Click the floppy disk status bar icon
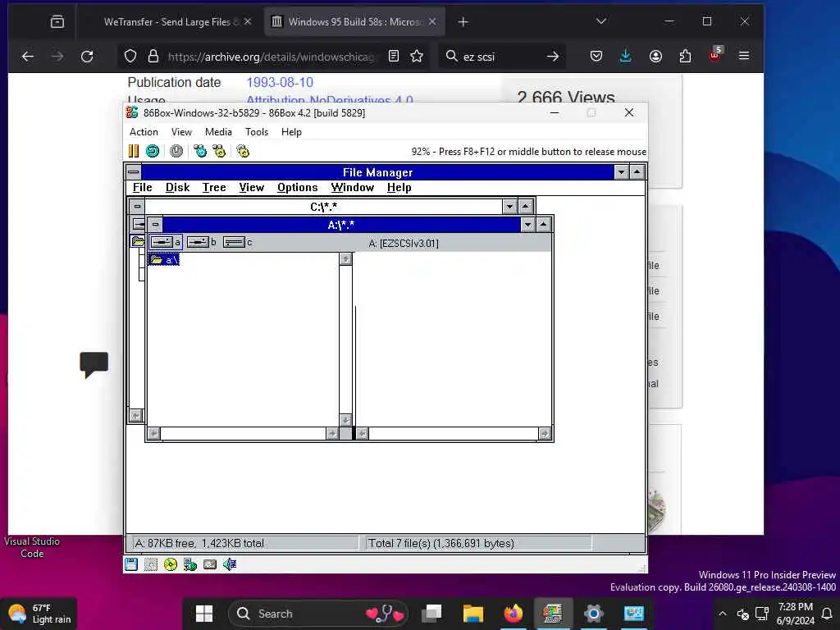The width and height of the screenshot is (840, 630). [x=131, y=564]
